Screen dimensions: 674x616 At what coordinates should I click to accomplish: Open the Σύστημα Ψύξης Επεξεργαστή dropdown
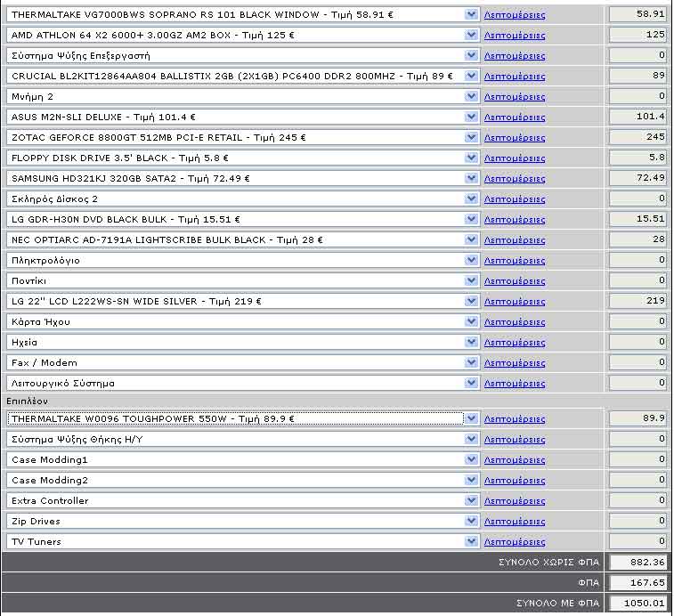click(243, 55)
